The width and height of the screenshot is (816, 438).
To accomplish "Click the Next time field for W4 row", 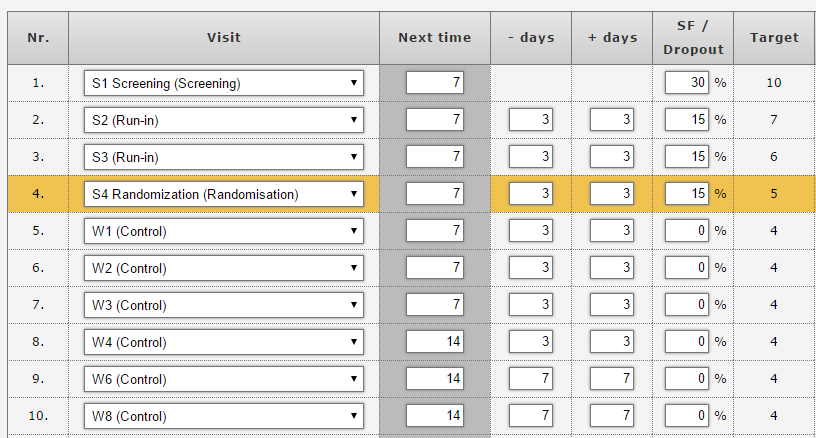I will 435,342.
